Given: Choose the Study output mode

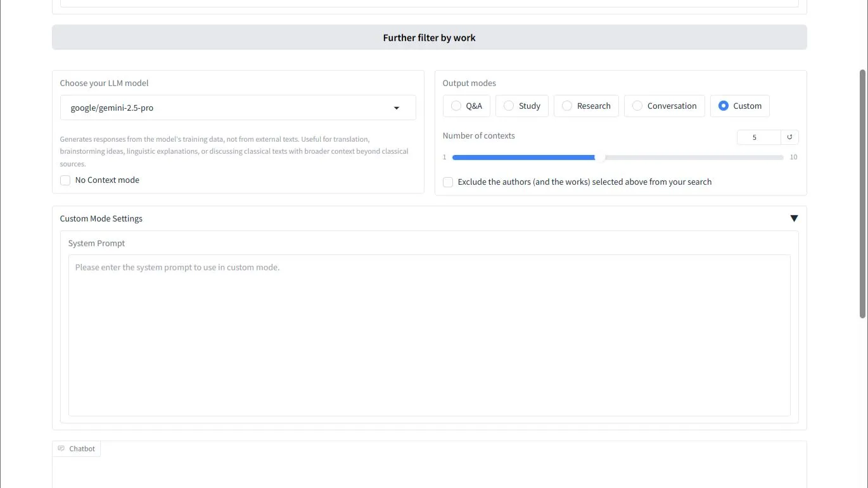Looking at the screenshot, I should [x=509, y=106].
